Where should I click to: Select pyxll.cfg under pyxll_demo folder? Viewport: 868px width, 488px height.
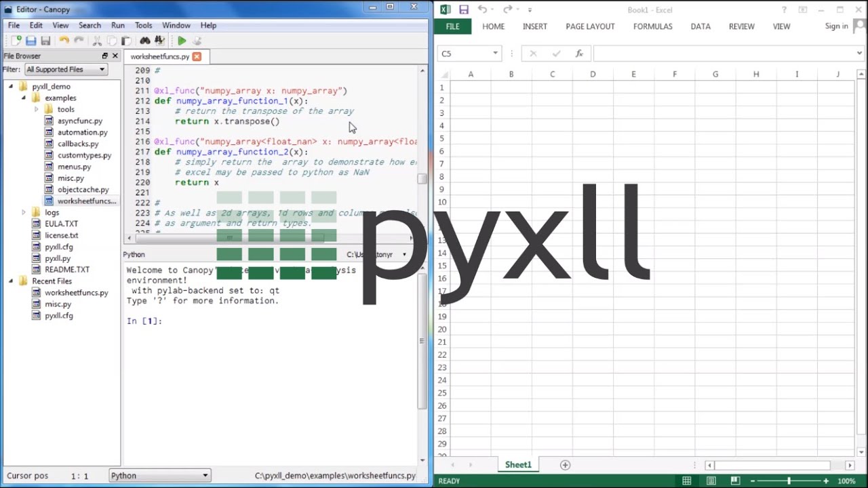[58, 247]
